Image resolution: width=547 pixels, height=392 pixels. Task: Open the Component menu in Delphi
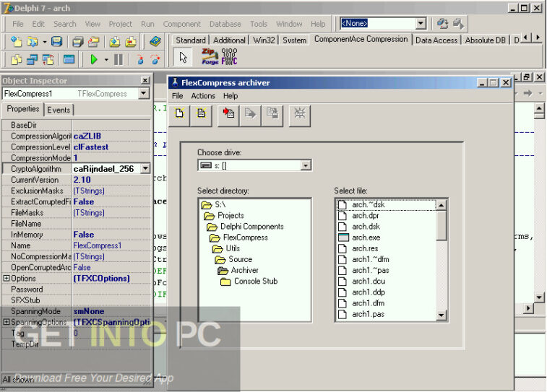pyautogui.click(x=182, y=24)
